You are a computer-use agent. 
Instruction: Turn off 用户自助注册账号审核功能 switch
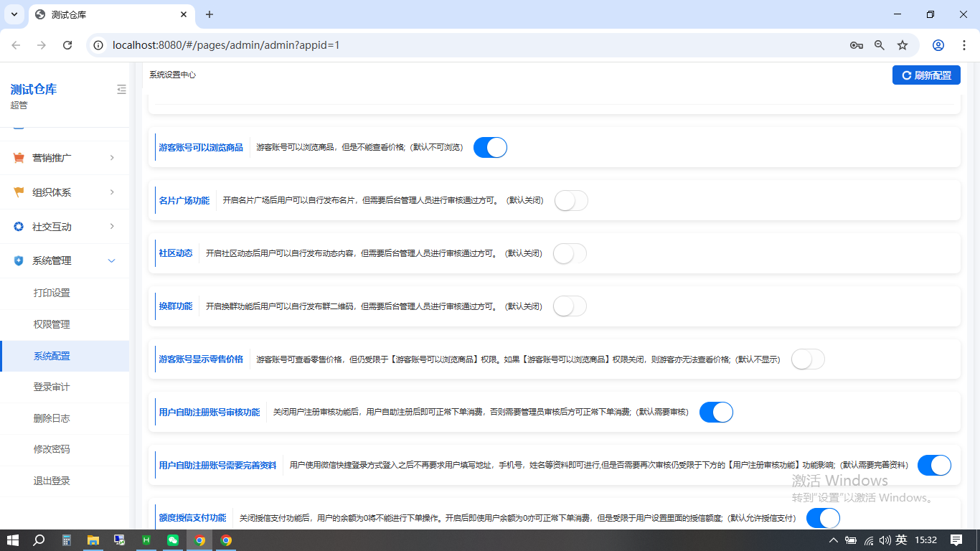pyautogui.click(x=716, y=413)
